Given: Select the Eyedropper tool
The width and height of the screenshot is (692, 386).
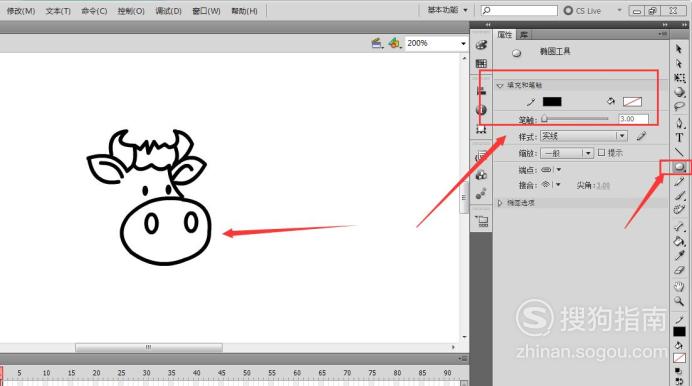Looking at the screenshot, I should [x=679, y=255].
